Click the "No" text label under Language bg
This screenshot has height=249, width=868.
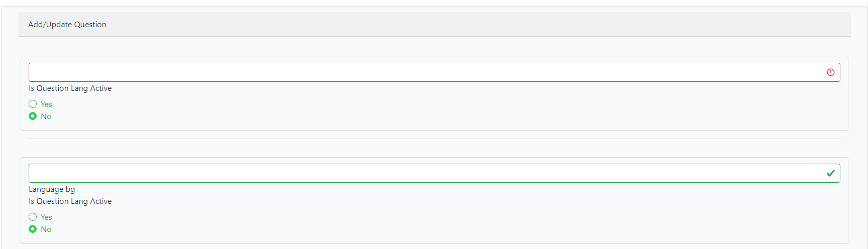(46, 229)
